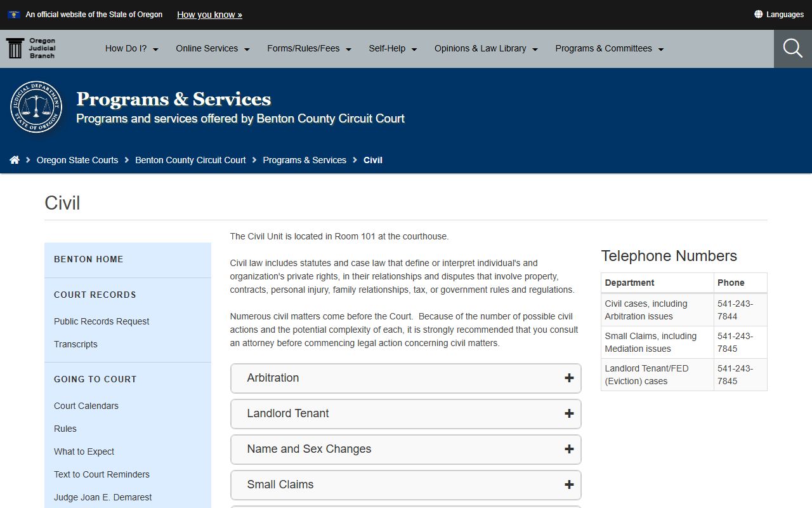Open Public Records Request link
This screenshot has height=508, width=812.
point(101,321)
